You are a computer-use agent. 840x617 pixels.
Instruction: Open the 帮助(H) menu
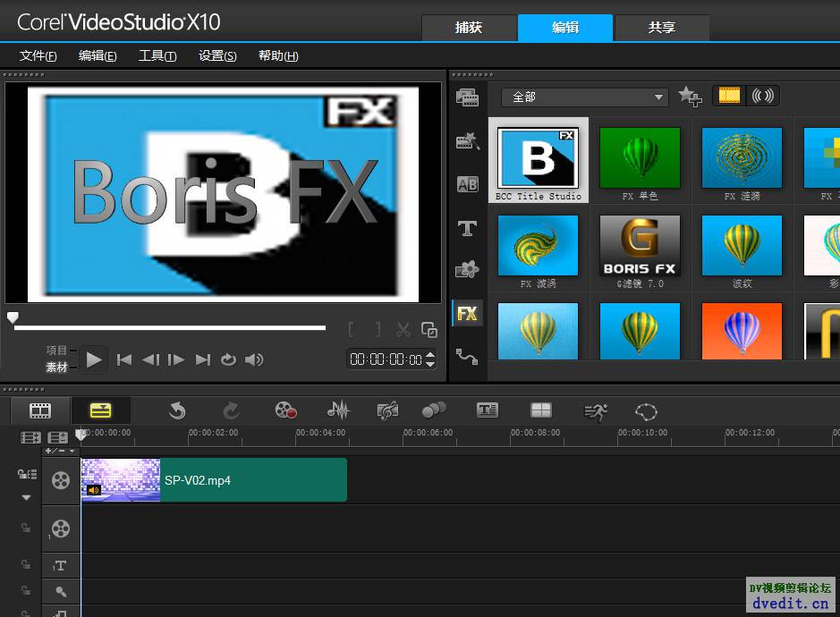(x=278, y=55)
